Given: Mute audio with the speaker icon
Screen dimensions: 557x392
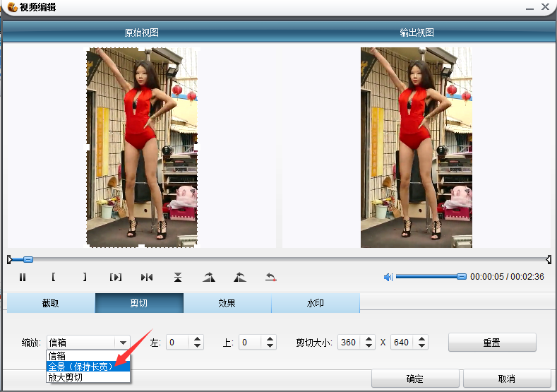Looking at the screenshot, I should pos(388,277).
